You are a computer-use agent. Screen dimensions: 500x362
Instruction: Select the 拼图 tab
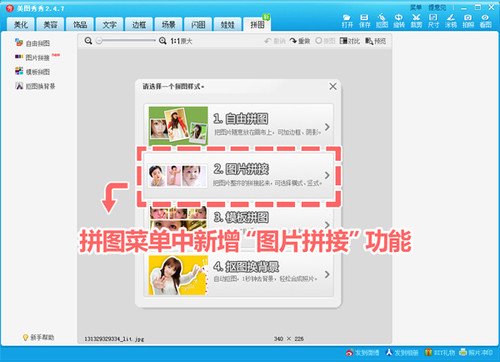[x=257, y=24]
